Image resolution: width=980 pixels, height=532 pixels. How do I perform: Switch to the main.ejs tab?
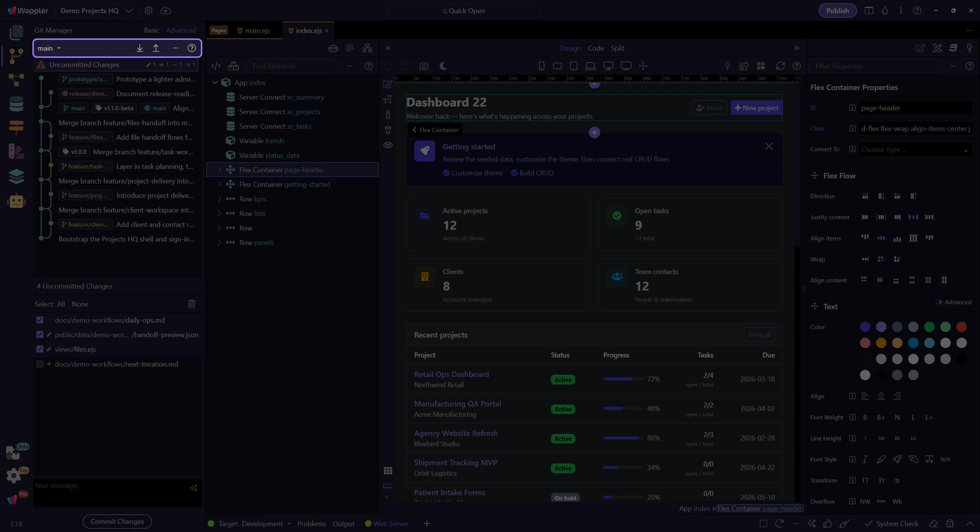[257, 31]
